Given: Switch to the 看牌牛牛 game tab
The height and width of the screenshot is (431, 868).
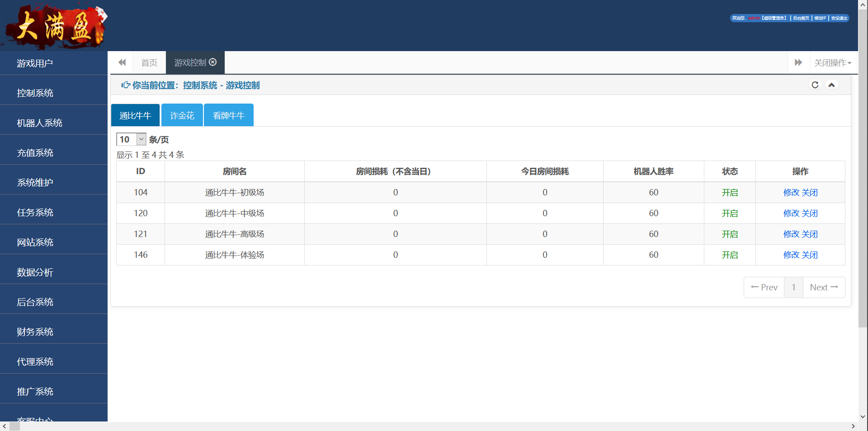Looking at the screenshot, I should [229, 115].
